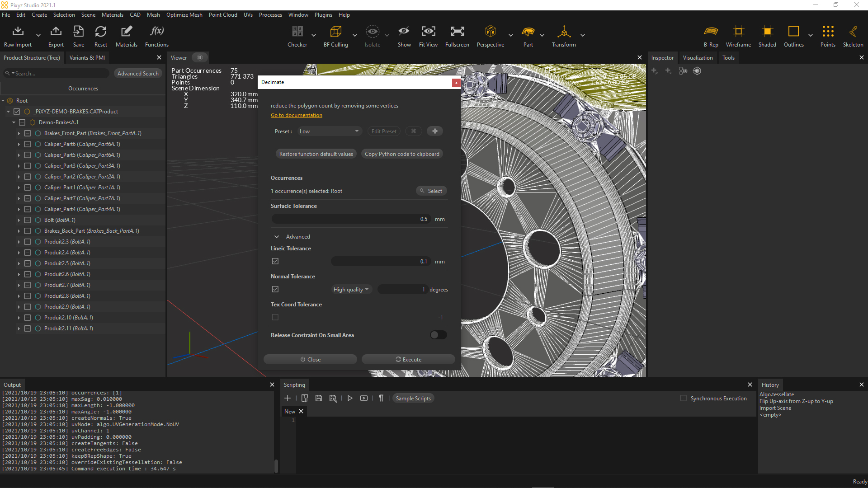
Task: Collapse the Advanced section in Decimate
Action: [277, 236]
